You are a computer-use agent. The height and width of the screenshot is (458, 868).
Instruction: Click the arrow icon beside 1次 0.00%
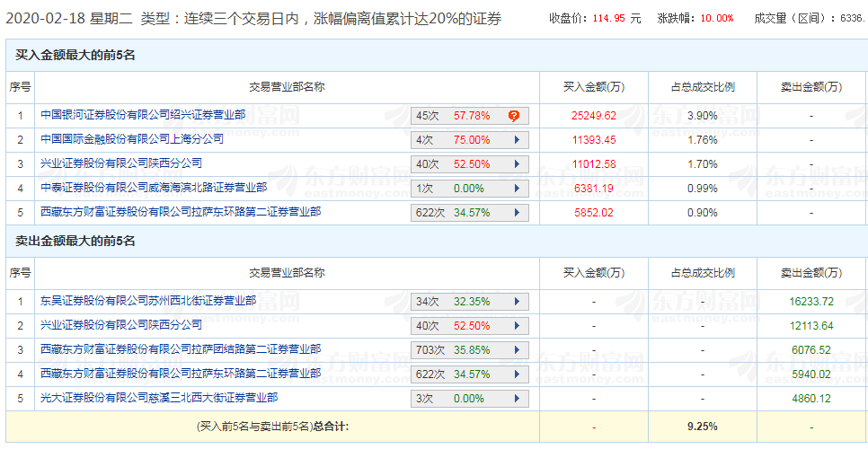point(517,189)
